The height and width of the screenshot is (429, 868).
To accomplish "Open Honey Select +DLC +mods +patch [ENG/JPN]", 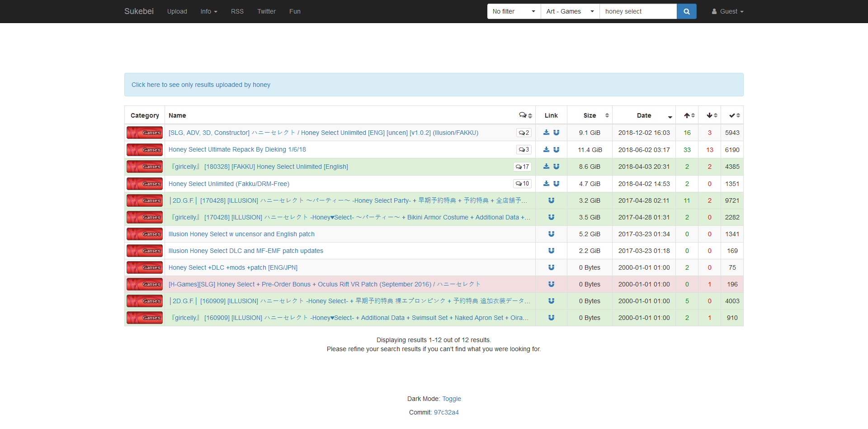I will click(x=233, y=267).
